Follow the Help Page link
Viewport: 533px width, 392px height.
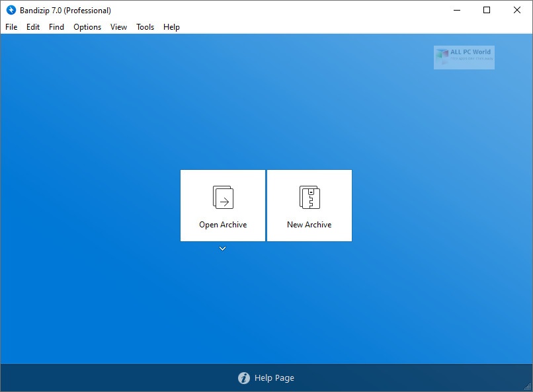[274, 378]
